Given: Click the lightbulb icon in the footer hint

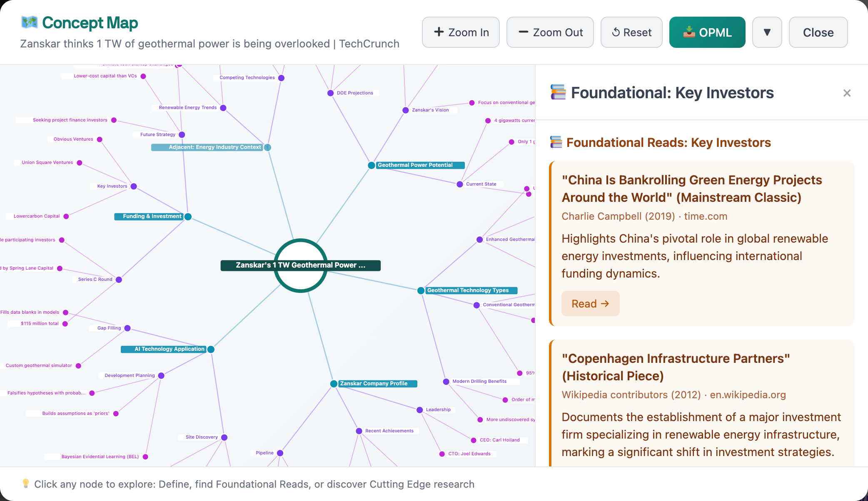Looking at the screenshot, I should pyautogui.click(x=26, y=484).
